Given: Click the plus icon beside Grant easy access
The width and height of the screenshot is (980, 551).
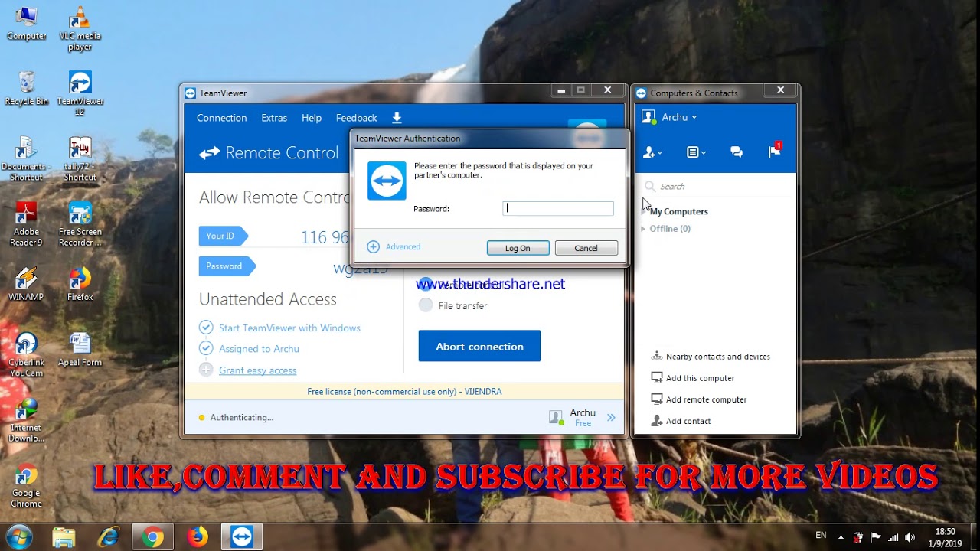Looking at the screenshot, I should [x=206, y=370].
